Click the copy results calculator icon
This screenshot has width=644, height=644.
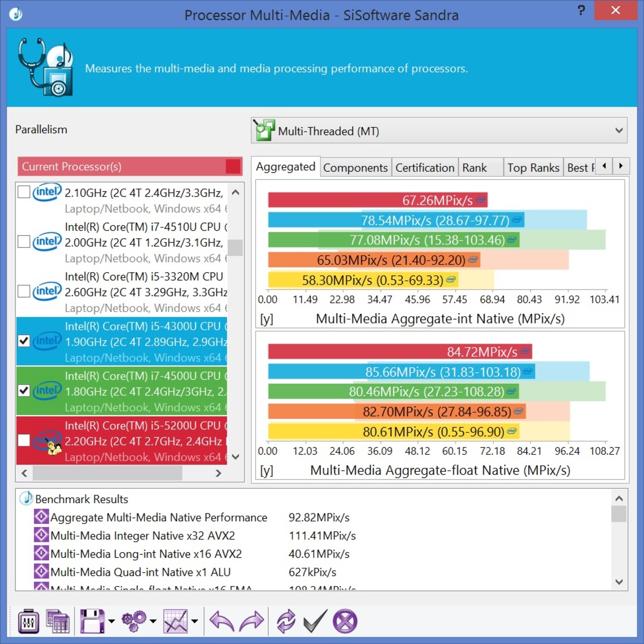(57, 620)
